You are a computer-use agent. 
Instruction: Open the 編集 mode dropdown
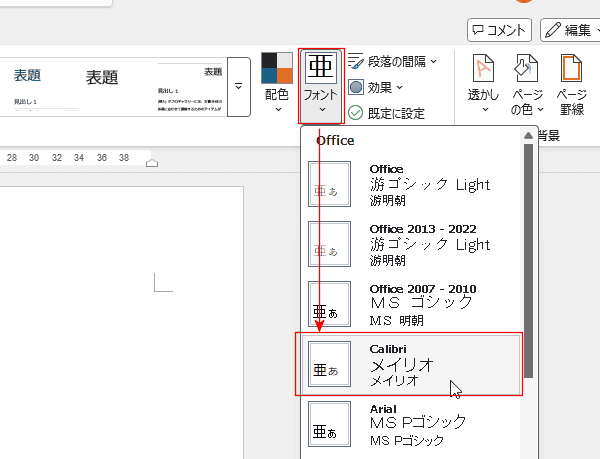click(572, 30)
